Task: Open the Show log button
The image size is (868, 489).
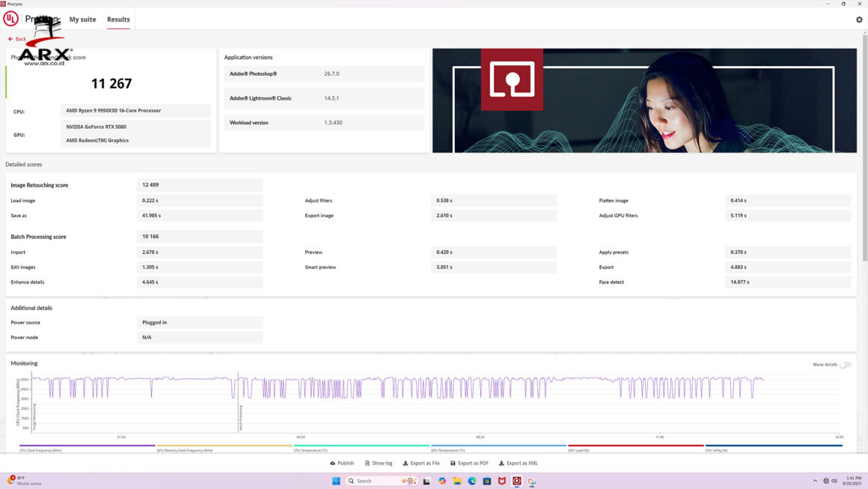Action: click(379, 463)
